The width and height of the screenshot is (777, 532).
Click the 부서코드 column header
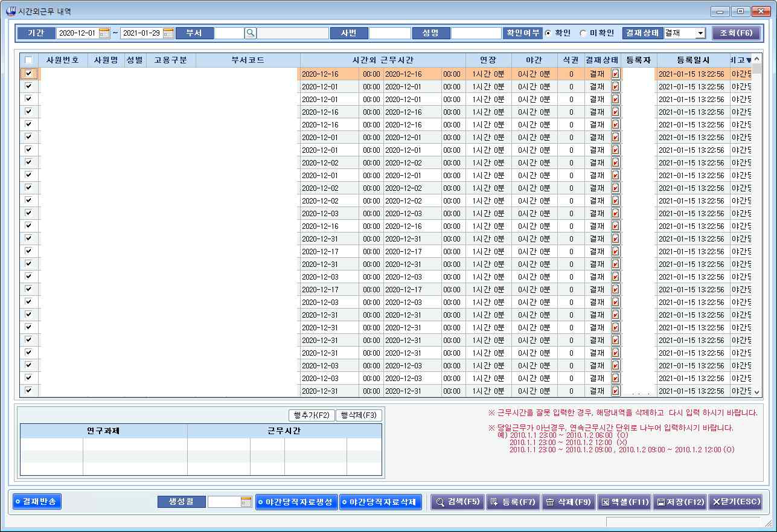pyautogui.click(x=248, y=60)
